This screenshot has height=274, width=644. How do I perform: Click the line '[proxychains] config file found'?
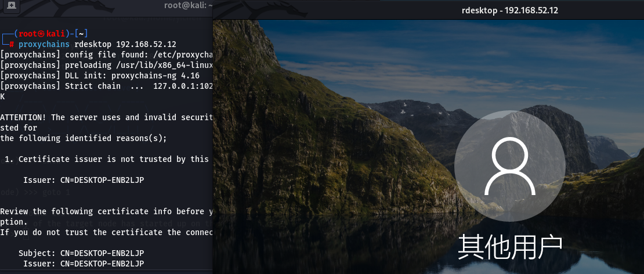tap(106, 55)
